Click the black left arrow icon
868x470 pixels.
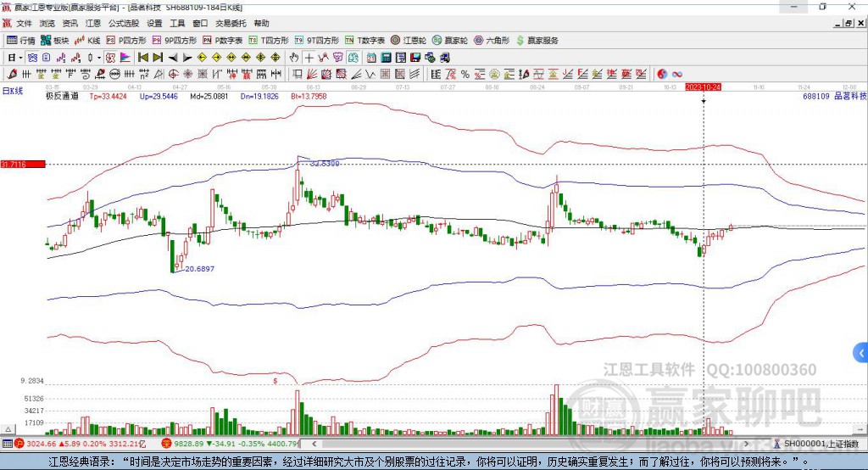point(173,58)
